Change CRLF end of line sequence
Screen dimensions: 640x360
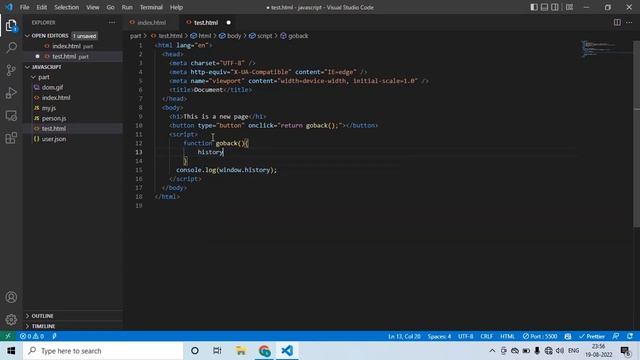(x=487, y=336)
